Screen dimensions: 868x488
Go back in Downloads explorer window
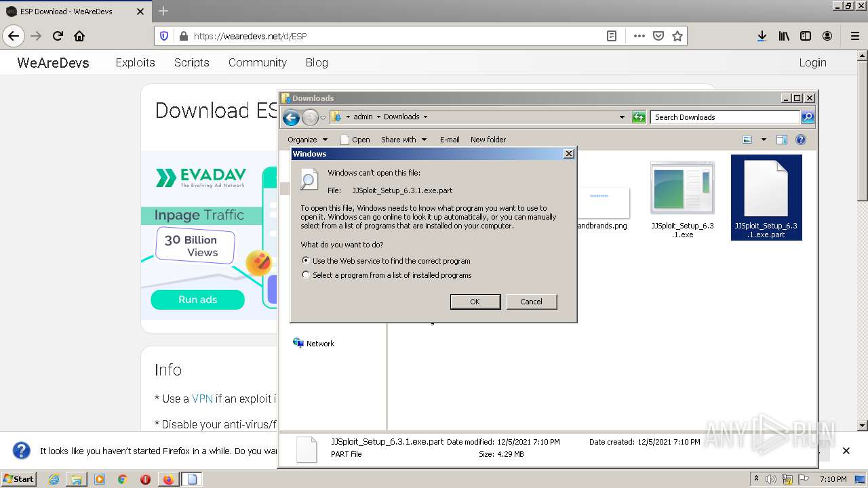292,117
